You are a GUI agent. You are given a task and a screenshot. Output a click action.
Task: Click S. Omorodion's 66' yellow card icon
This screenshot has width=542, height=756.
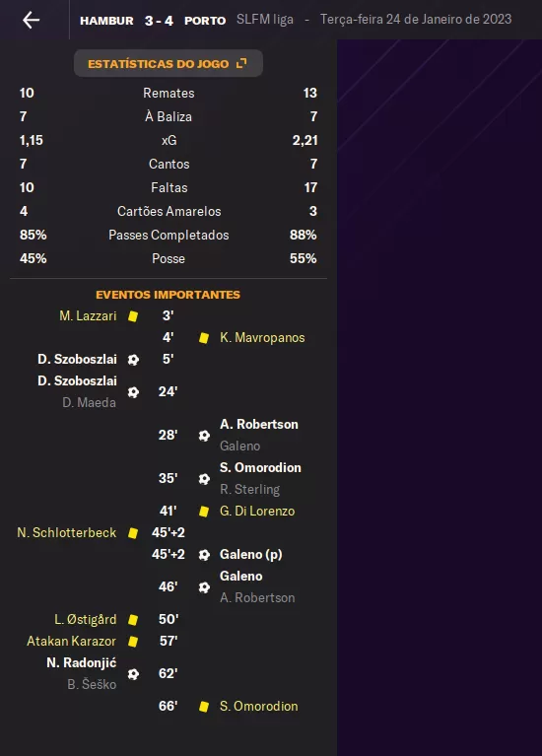point(204,707)
